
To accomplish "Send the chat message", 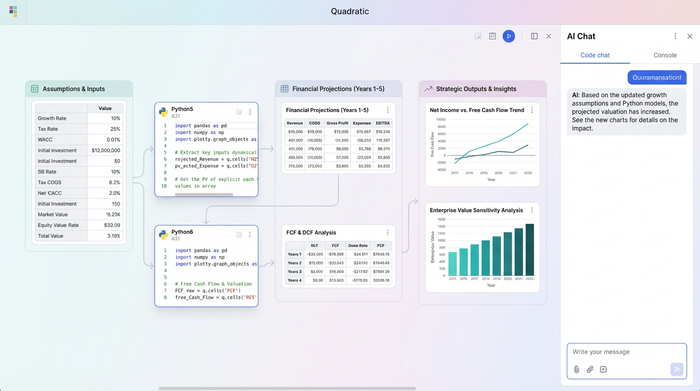I will (x=677, y=369).
